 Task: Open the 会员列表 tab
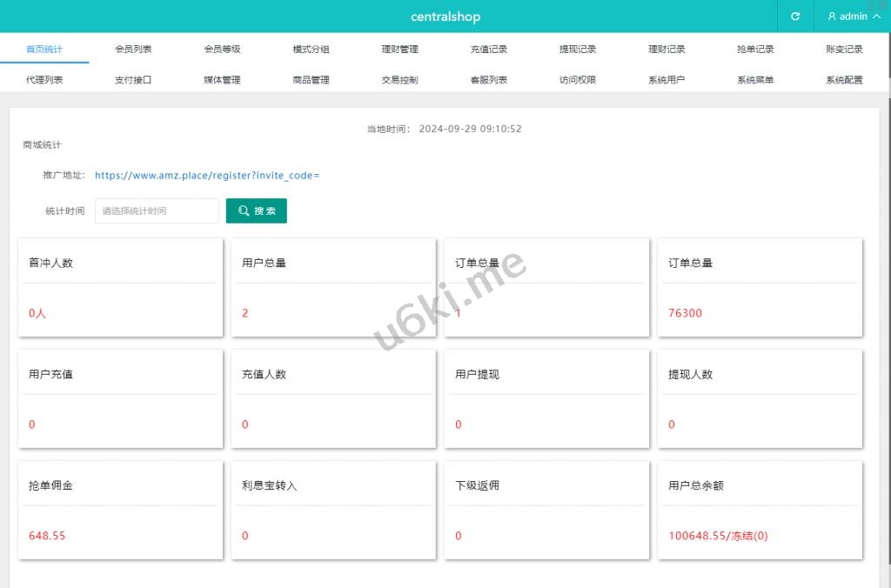point(133,50)
